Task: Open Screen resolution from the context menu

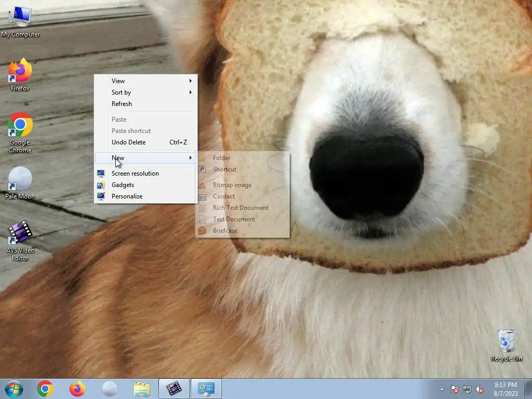Action: (146, 174)
